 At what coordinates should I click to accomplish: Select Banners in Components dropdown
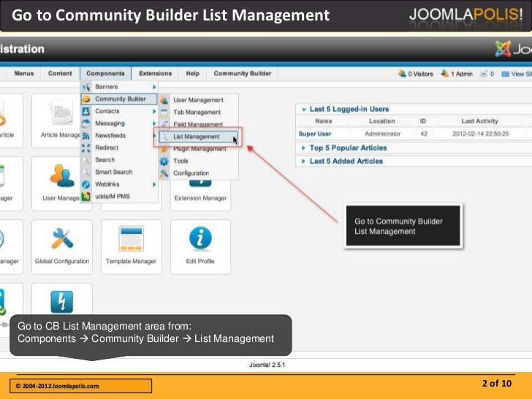(x=119, y=87)
